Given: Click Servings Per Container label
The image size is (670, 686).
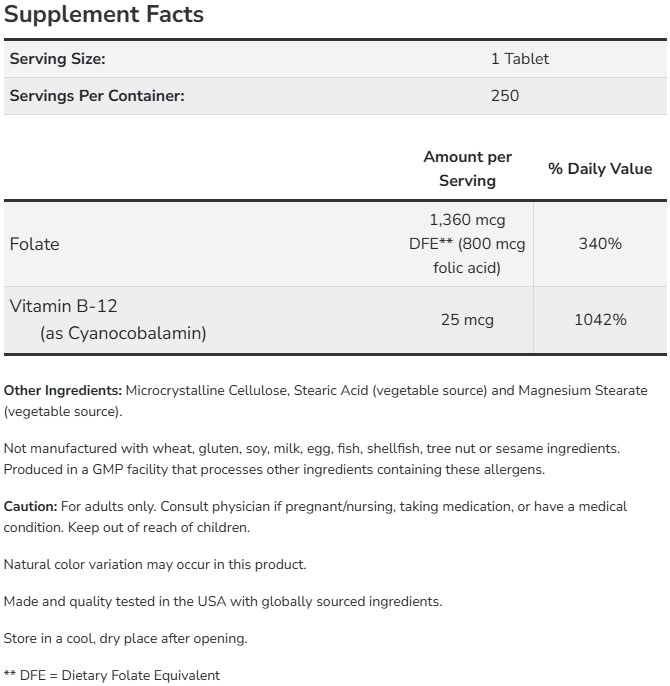Looking at the screenshot, I should (x=96, y=96).
